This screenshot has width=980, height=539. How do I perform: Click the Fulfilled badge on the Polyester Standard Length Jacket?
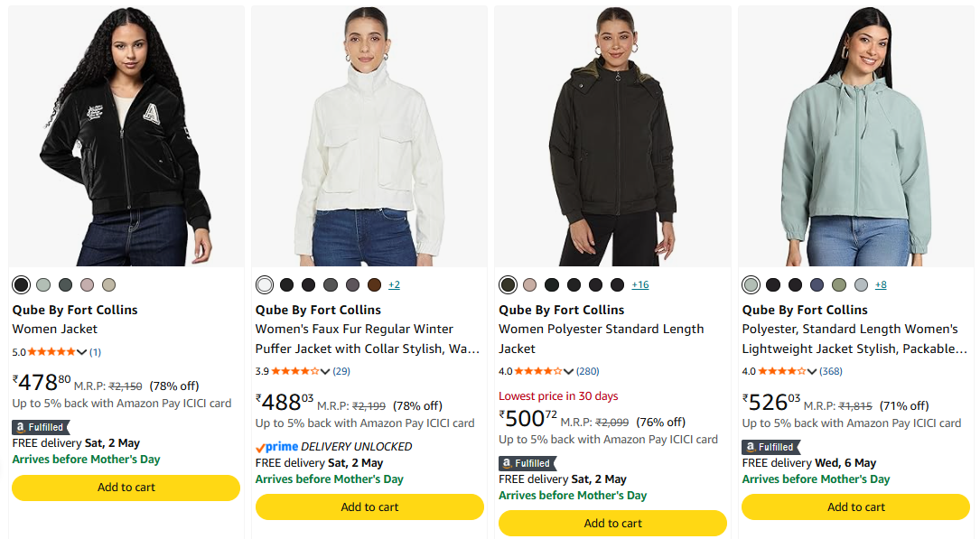(x=527, y=463)
